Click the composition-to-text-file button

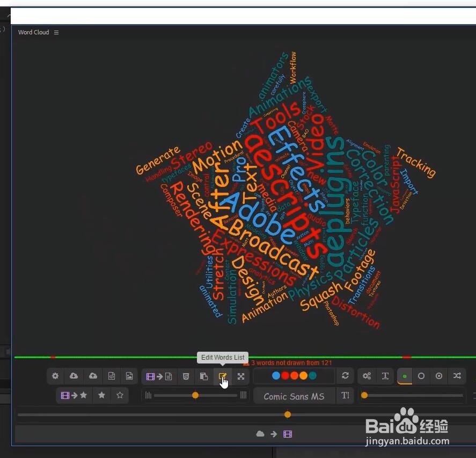click(x=159, y=376)
